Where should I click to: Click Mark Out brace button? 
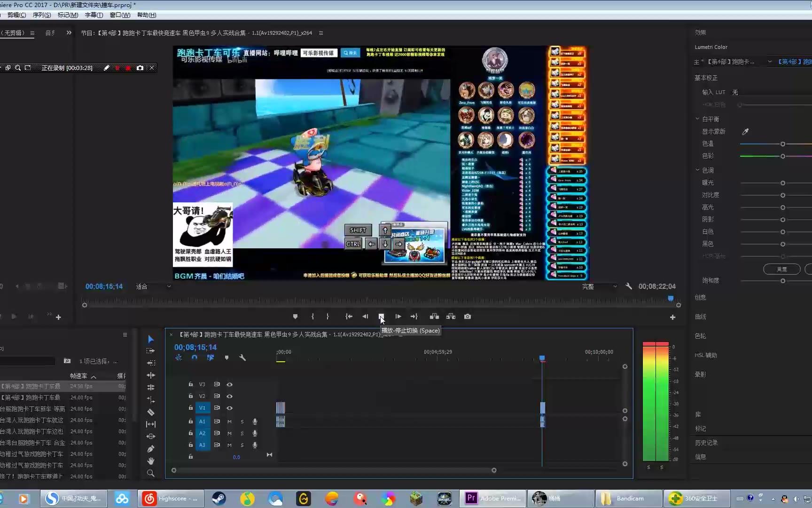pos(328,317)
